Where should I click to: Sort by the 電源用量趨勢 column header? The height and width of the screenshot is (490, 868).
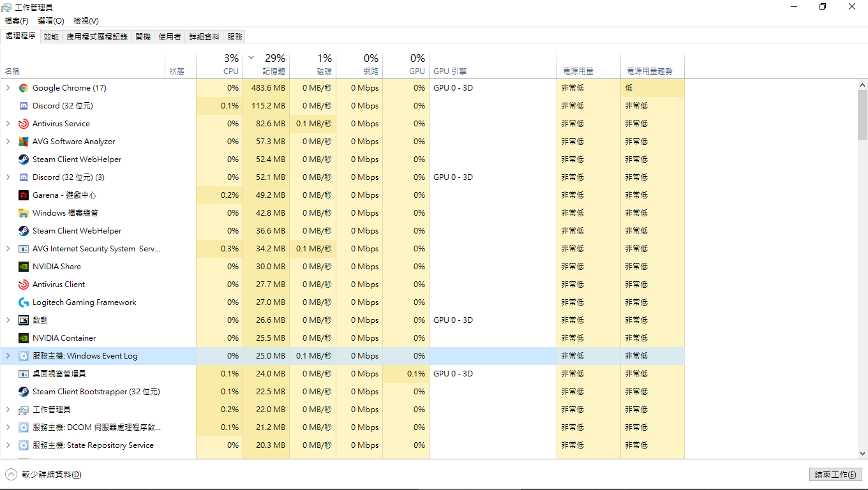point(652,65)
